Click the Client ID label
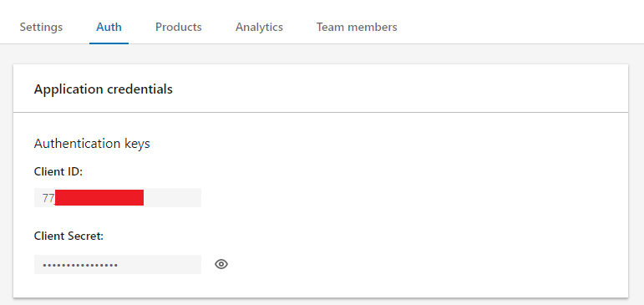Viewport: 644px width, 305px height. pyautogui.click(x=58, y=171)
